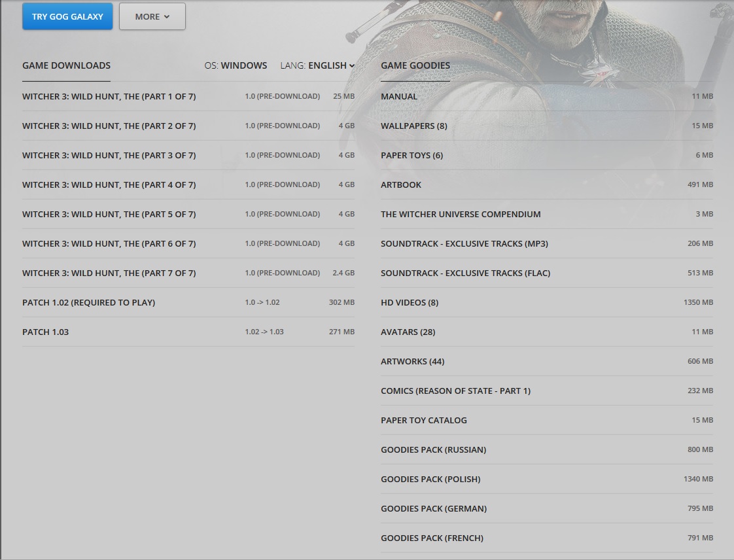The image size is (734, 560).
Task: Click the 25 MB size of Part 1
Action: pyautogui.click(x=343, y=96)
